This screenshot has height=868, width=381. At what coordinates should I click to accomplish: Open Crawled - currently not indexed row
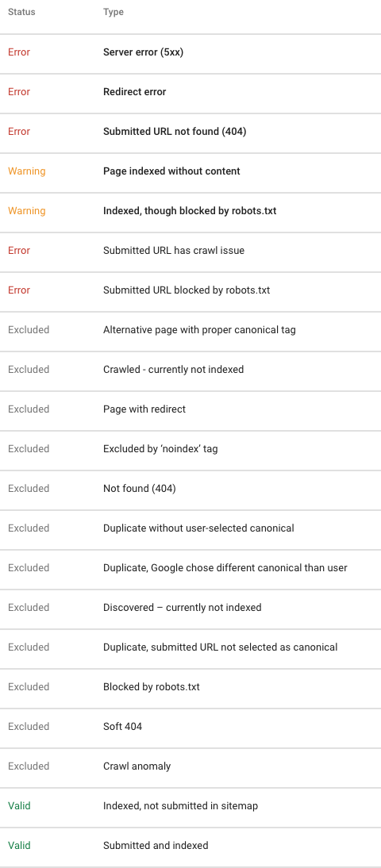[x=190, y=370]
